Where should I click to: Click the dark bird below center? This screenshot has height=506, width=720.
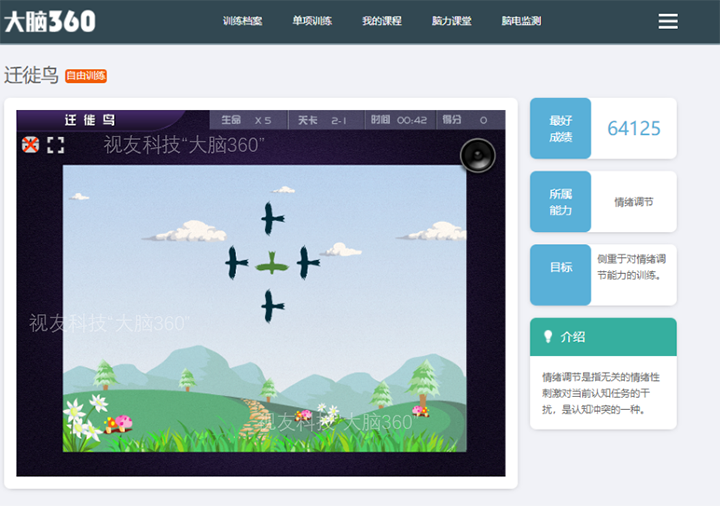point(272,305)
